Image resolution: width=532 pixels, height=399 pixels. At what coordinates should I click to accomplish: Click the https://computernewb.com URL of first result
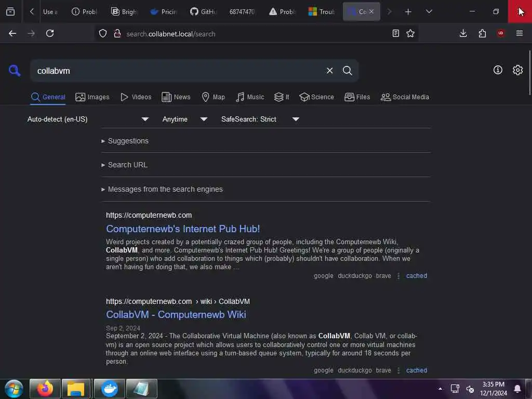(149, 216)
